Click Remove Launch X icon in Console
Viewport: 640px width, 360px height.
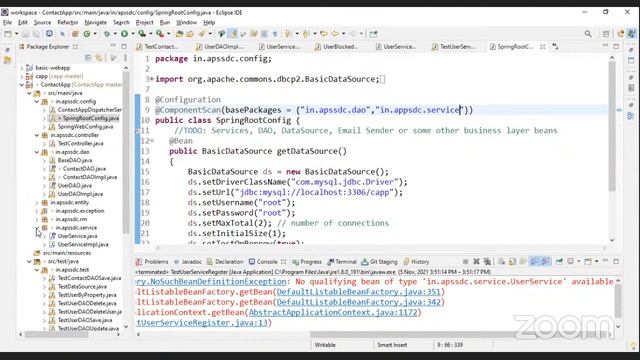click(x=476, y=262)
